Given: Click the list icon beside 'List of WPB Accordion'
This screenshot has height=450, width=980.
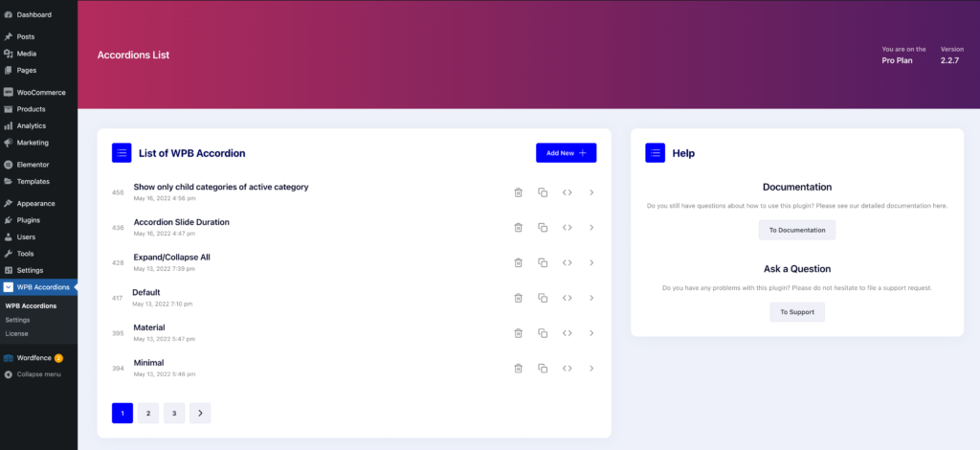Looking at the screenshot, I should (x=122, y=152).
